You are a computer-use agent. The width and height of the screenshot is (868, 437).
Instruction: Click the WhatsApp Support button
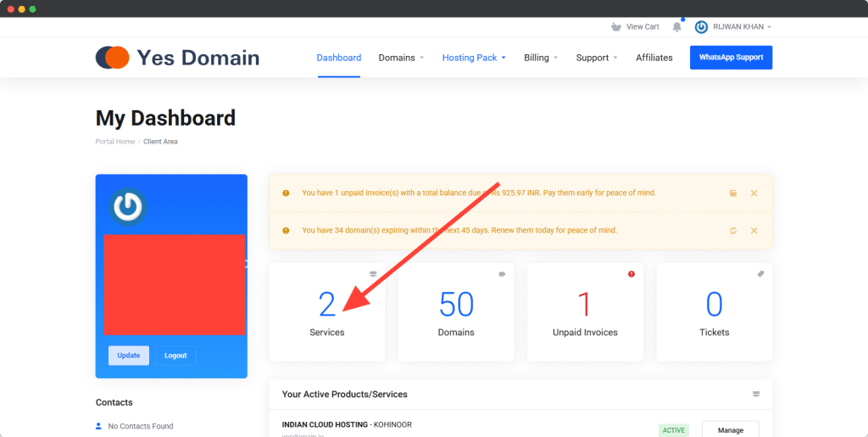click(731, 58)
